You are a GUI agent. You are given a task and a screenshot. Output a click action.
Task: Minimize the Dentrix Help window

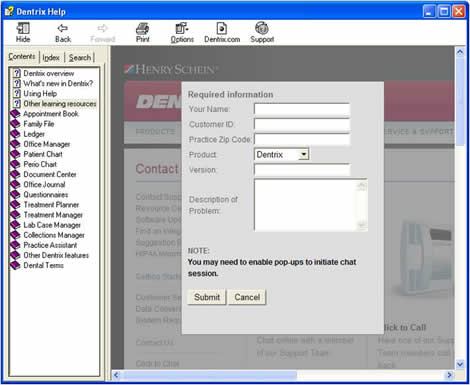click(429, 12)
